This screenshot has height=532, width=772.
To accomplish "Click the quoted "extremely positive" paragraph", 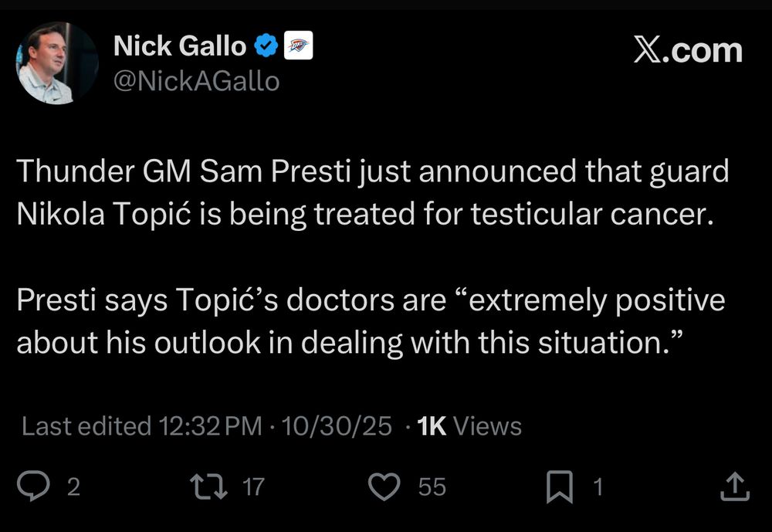I will 371,320.
